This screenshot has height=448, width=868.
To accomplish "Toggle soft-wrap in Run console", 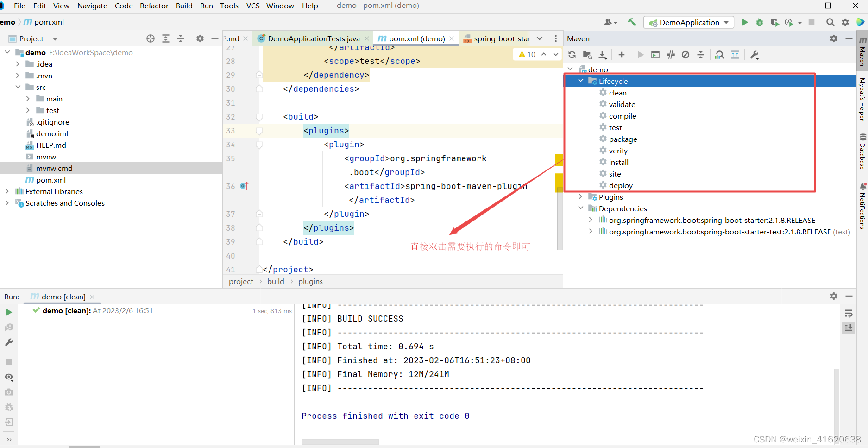I will 848,314.
